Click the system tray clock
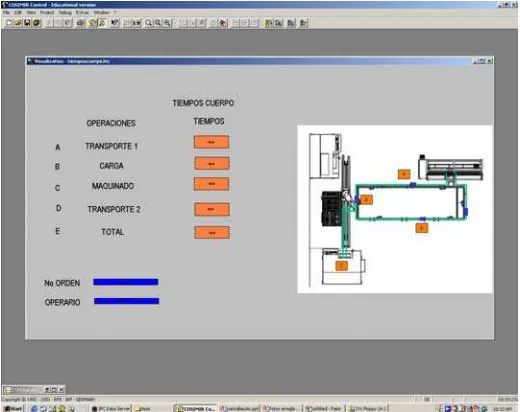Image resolution: width=520 pixels, height=412 pixels. coord(503,408)
